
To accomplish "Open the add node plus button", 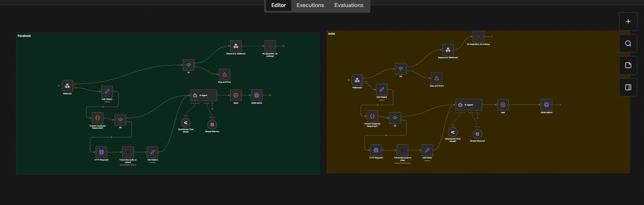I will (628, 21).
